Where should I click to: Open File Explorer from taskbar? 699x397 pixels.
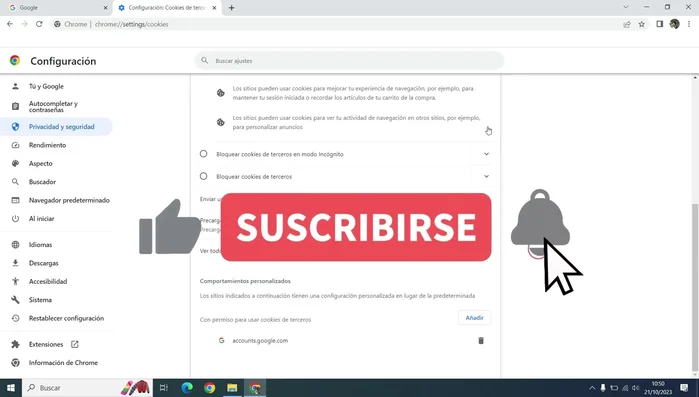232,388
